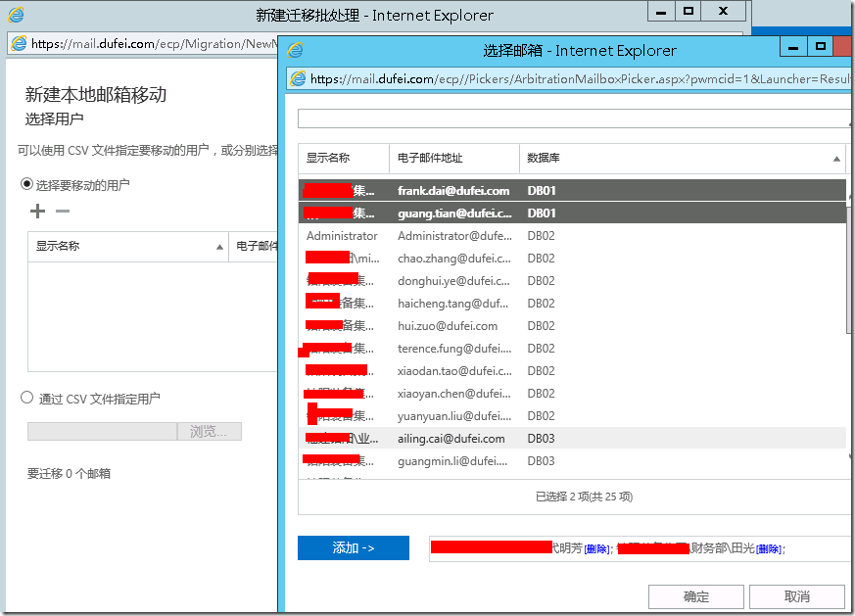
Task: Select the yuanyuan.liu@dufei... row
Action: coord(572,416)
